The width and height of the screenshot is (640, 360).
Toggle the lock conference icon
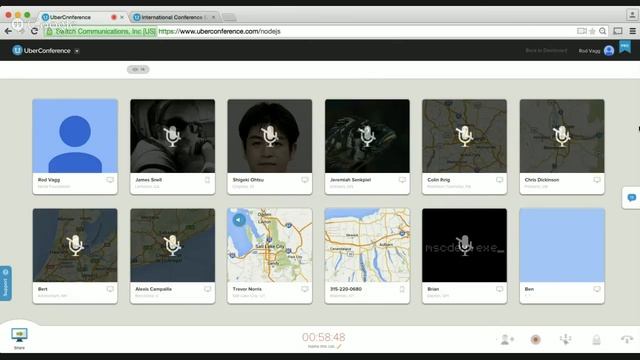596,339
